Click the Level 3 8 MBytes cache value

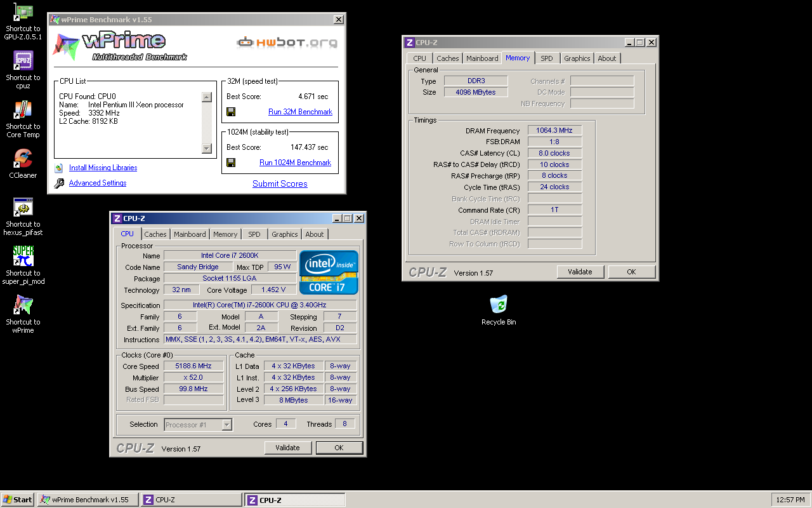click(x=293, y=400)
